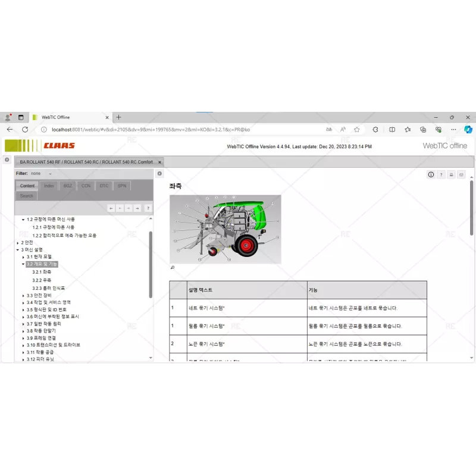
Task: Switch to the Index tab
Action: 49,186
